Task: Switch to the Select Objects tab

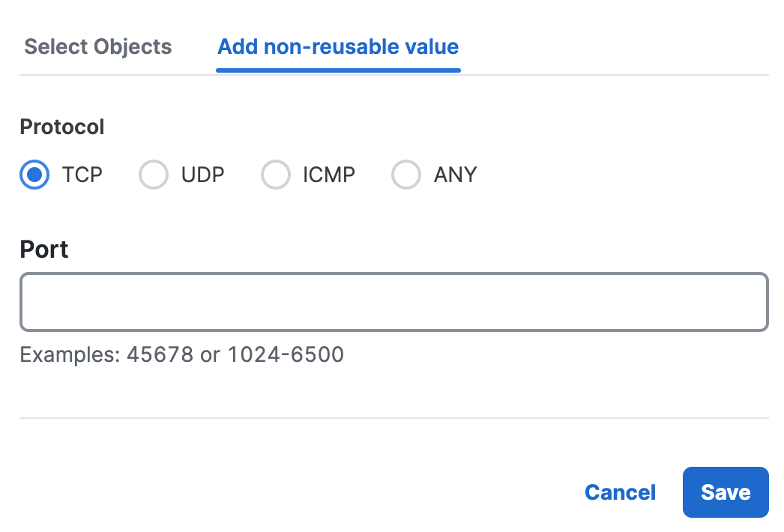Action: pos(98,46)
